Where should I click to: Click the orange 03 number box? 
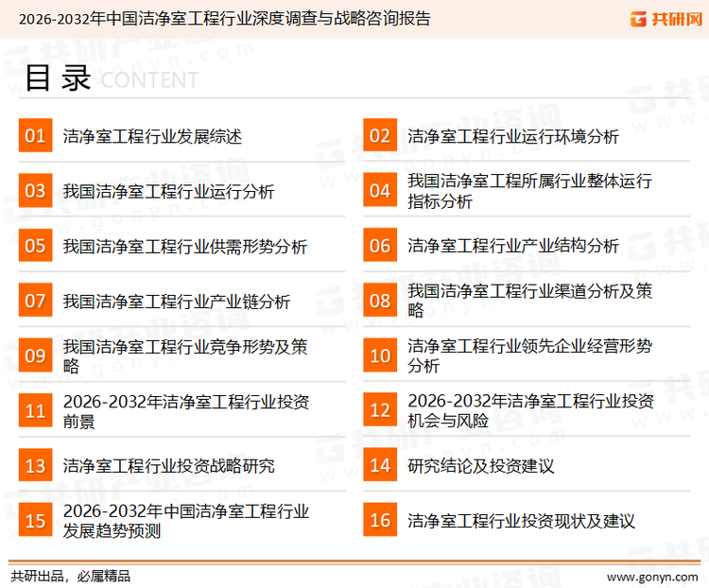click(35, 190)
